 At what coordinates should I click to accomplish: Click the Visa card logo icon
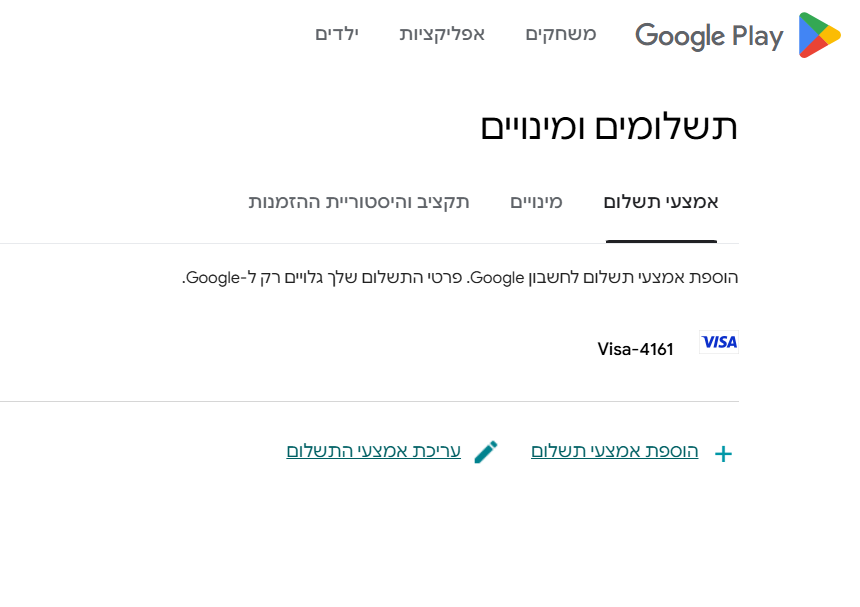(x=719, y=342)
